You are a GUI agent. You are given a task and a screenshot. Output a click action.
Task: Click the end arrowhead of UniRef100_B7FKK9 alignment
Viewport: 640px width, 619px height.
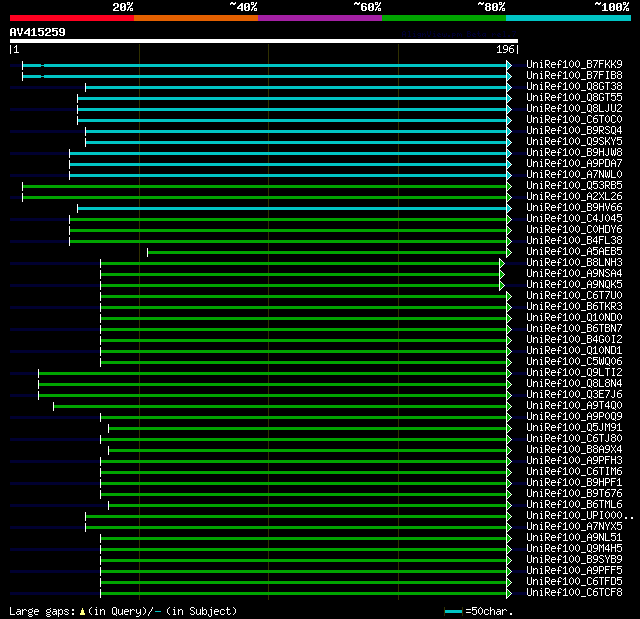[x=509, y=65]
